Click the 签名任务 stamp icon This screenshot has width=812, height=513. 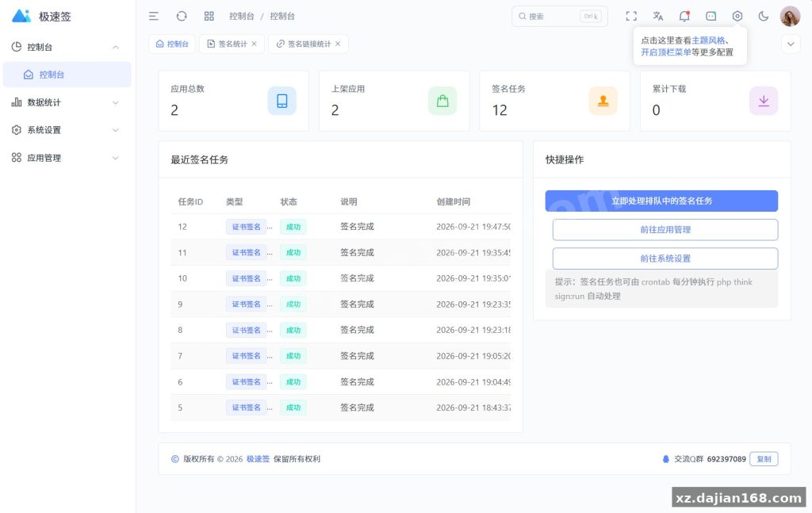click(x=603, y=101)
